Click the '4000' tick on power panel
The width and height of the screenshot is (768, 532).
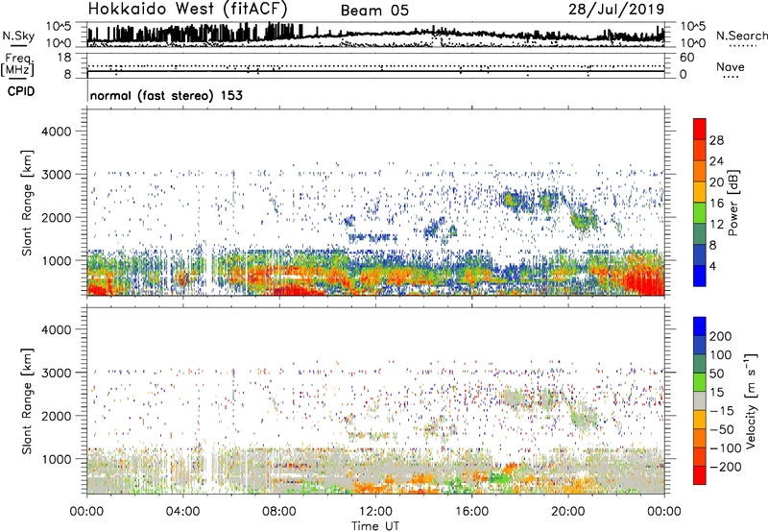56,132
